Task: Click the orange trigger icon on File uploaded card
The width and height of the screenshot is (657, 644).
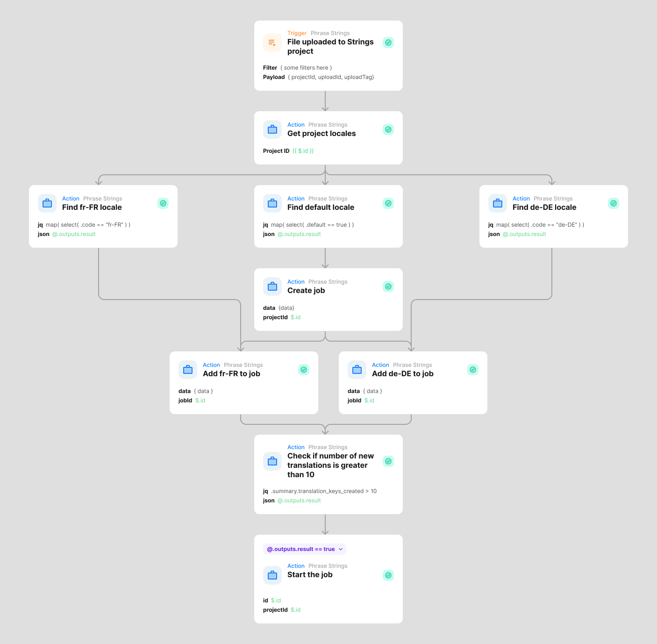Action: pyautogui.click(x=272, y=43)
